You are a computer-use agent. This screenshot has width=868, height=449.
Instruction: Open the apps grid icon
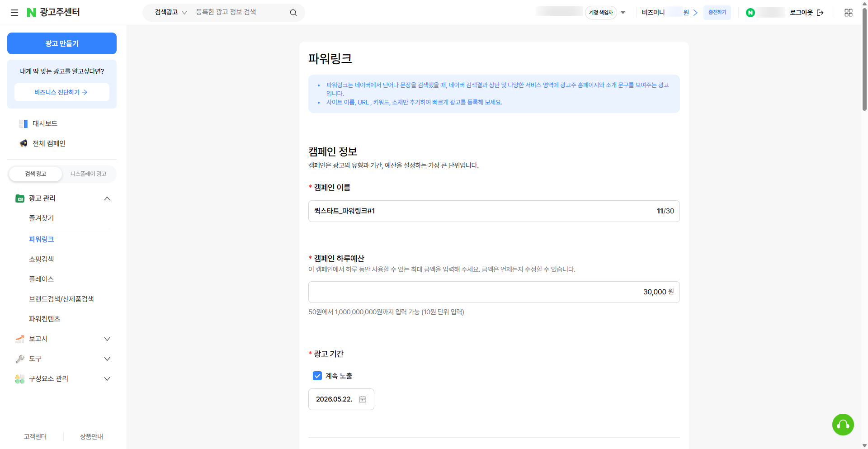tap(849, 13)
